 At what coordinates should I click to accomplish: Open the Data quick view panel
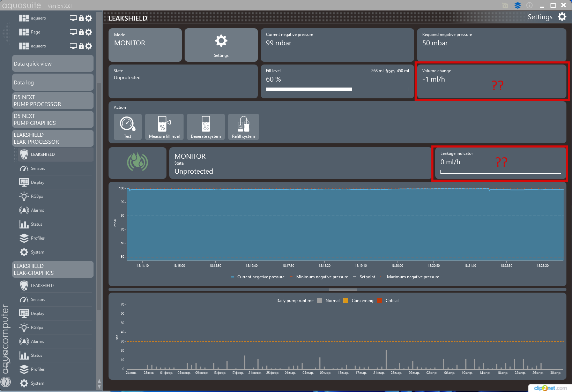(x=52, y=64)
